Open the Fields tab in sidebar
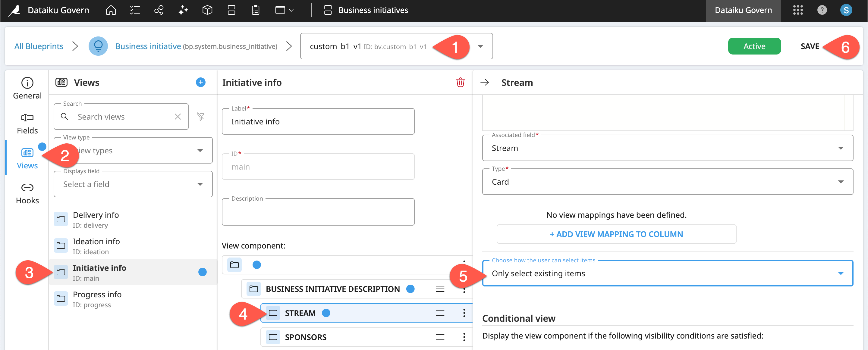Screen dimensions: 868x350 pyautogui.click(x=27, y=123)
